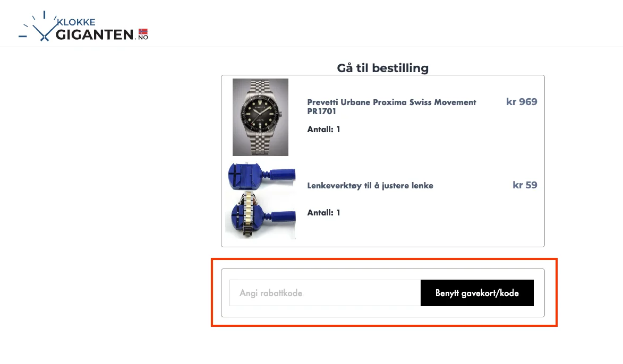Click 'Antall: 1' under the Prevetti watch
This screenshot has width=623, height=364.
323,129
